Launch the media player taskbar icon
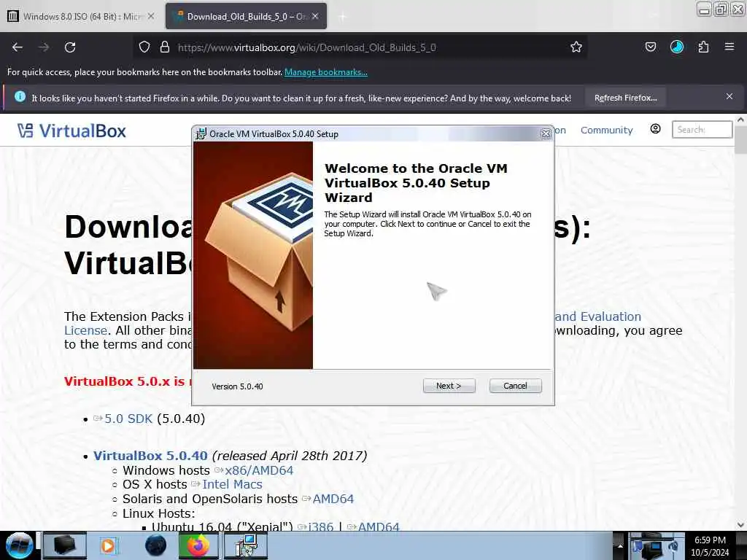Screen dimensions: 747x560 pos(109,545)
